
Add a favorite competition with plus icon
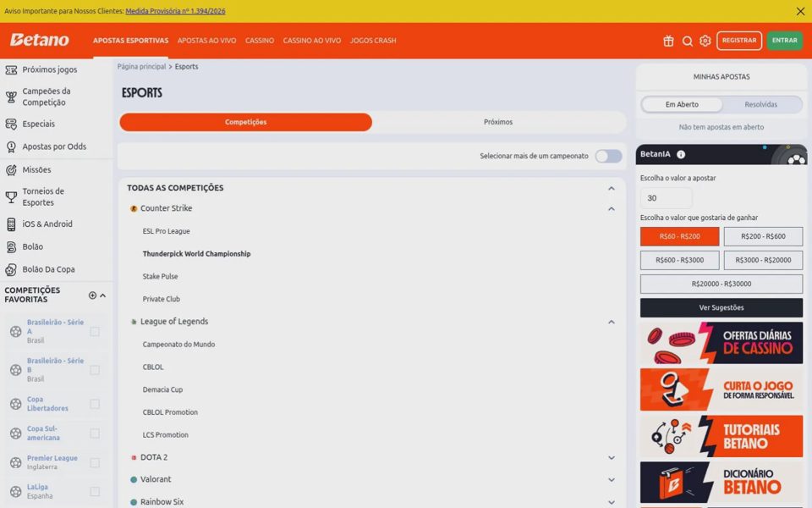click(x=92, y=295)
